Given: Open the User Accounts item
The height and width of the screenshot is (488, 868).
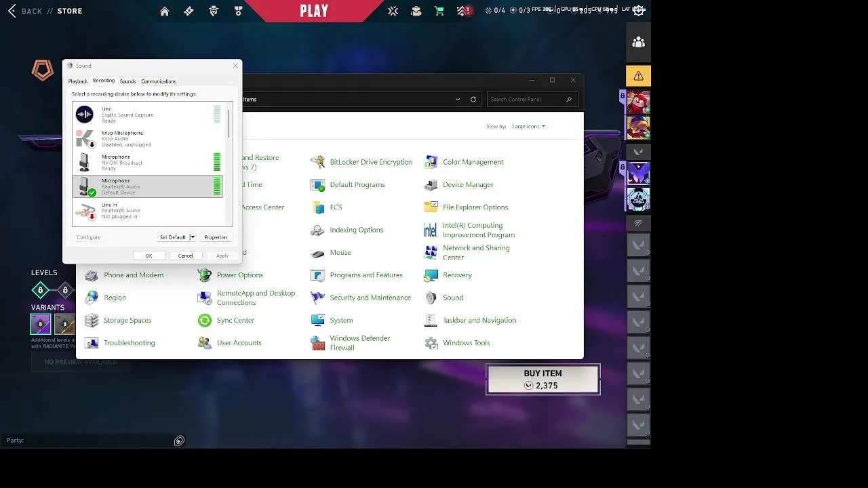Looking at the screenshot, I should click(x=239, y=343).
